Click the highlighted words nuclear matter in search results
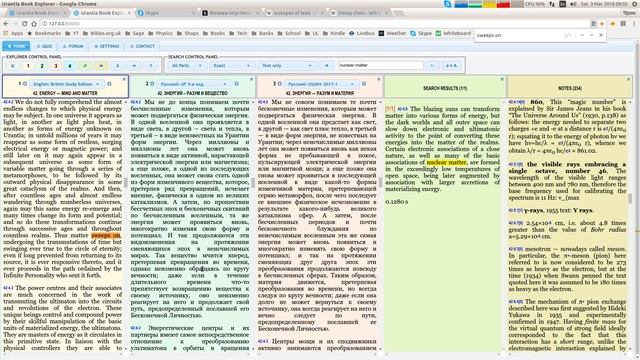Image resolution: width=640 pixels, height=360 pixels. coord(446,162)
